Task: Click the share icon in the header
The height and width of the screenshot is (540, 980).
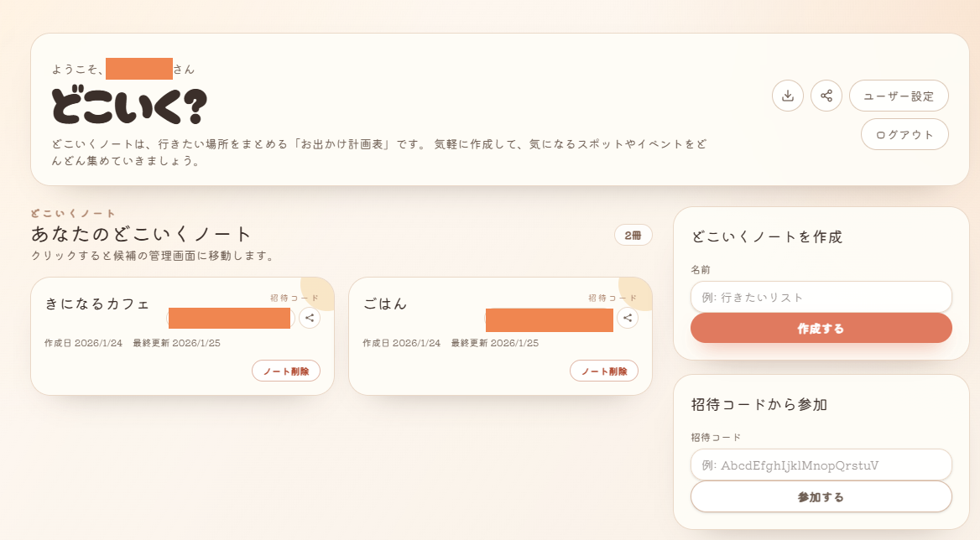Action: [826, 96]
